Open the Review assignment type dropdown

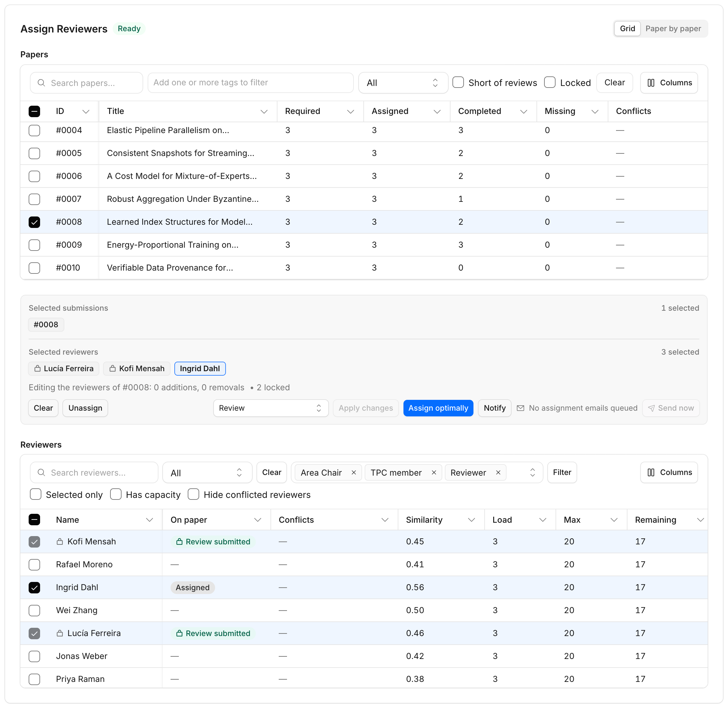(270, 408)
